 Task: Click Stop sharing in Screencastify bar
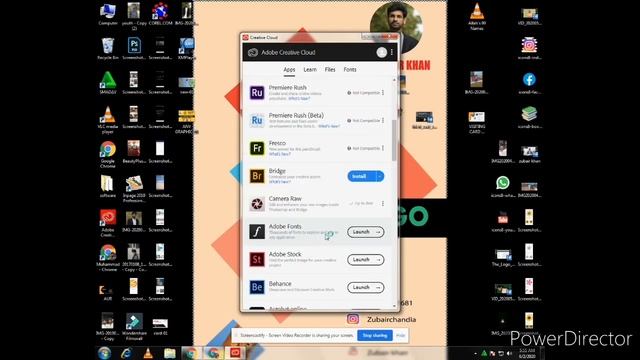[375, 335]
